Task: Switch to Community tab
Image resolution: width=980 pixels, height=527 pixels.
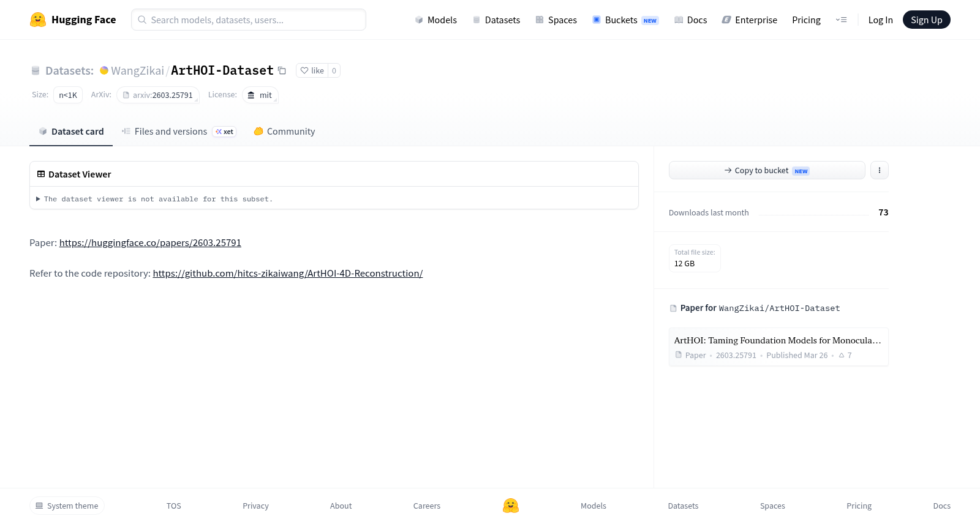Action: pos(284,131)
